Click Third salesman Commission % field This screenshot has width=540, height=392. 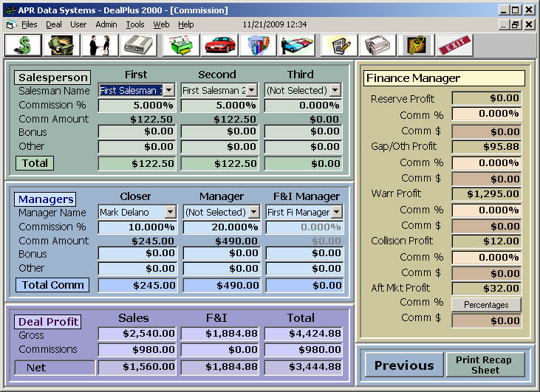pos(303,106)
